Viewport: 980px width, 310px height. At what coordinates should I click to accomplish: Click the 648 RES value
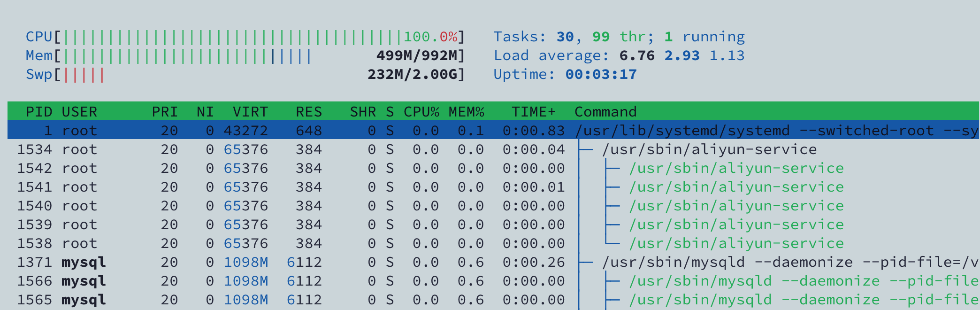click(309, 131)
